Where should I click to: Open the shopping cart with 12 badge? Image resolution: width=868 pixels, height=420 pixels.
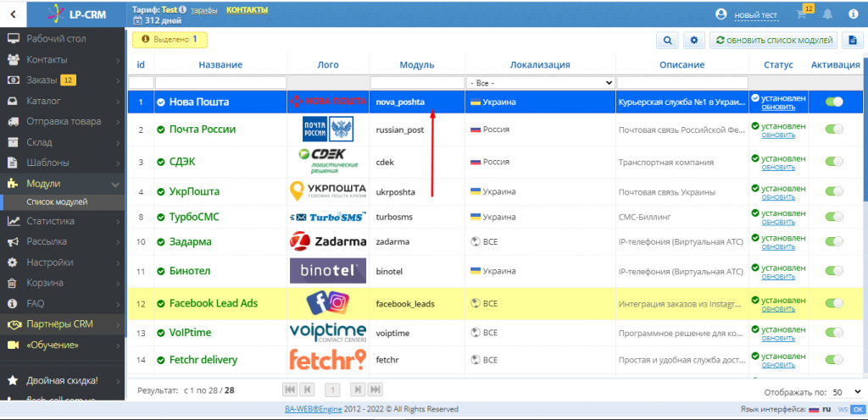[804, 14]
